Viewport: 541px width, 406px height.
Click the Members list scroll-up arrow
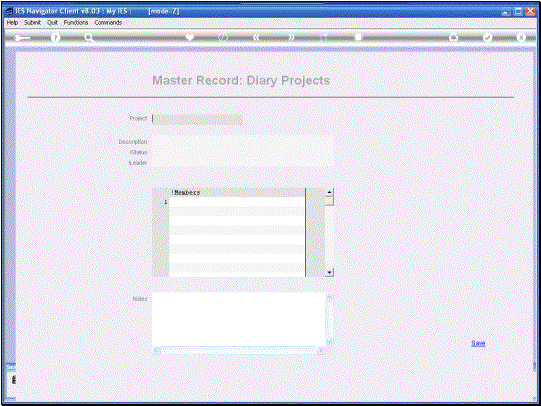(329, 192)
